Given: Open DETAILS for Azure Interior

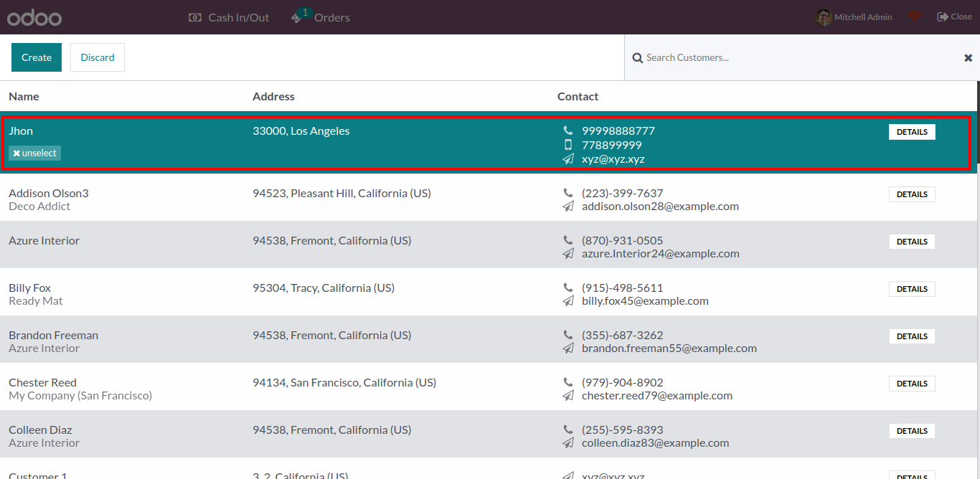Looking at the screenshot, I should click(x=912, y=242).
